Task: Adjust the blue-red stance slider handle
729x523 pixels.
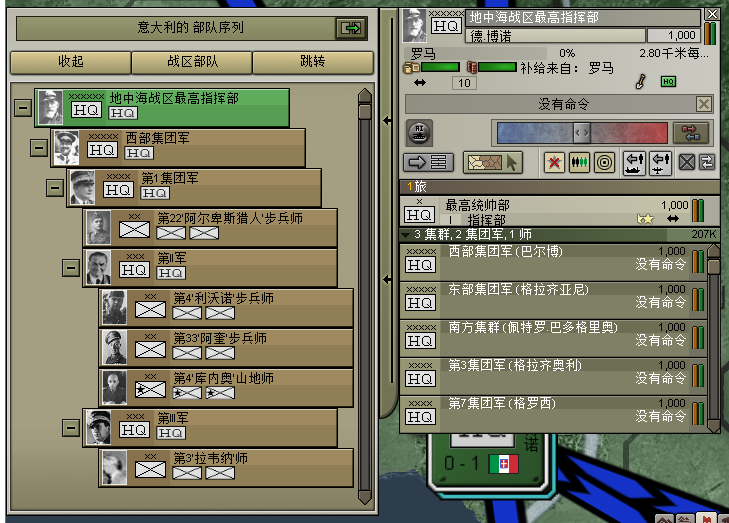Action: [582, 133]
